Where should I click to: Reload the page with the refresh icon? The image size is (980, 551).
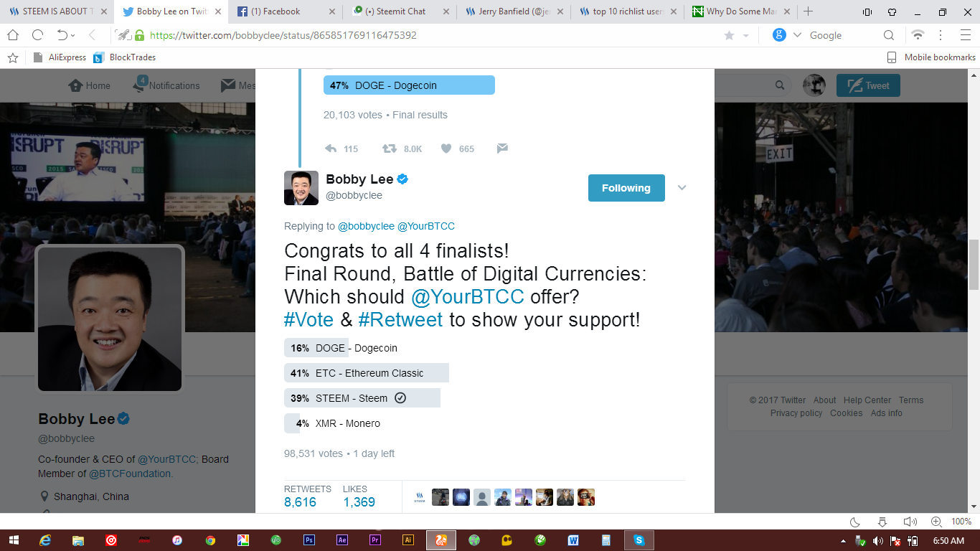(37, 35)
